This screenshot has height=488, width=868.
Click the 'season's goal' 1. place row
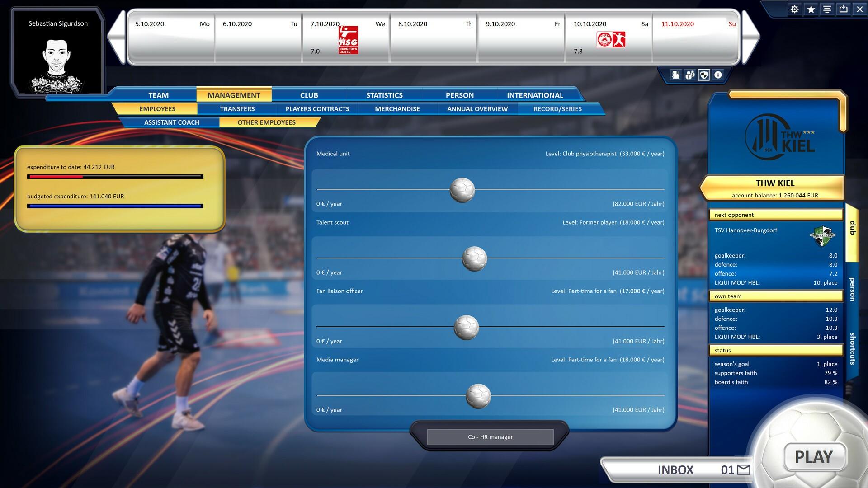pyautogui.click(x=776, y=364)
